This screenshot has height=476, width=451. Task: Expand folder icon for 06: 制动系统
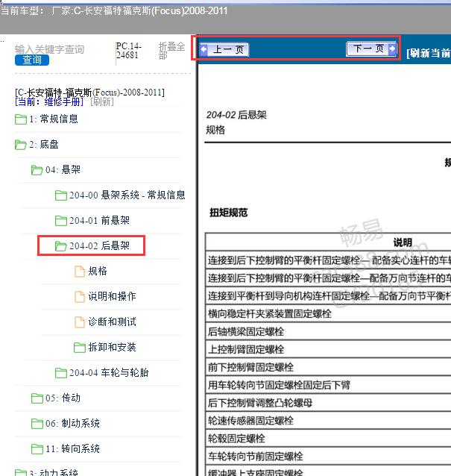[37, 424]
